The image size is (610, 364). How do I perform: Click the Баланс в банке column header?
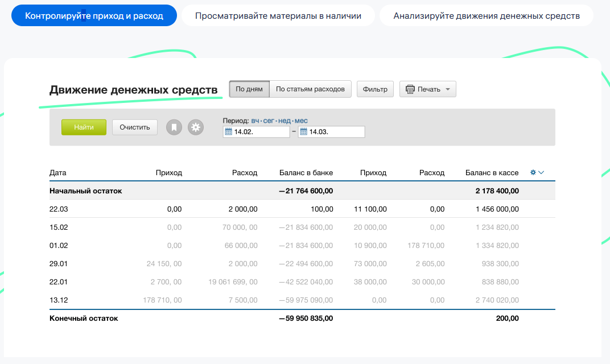click(x=306, y=173)
